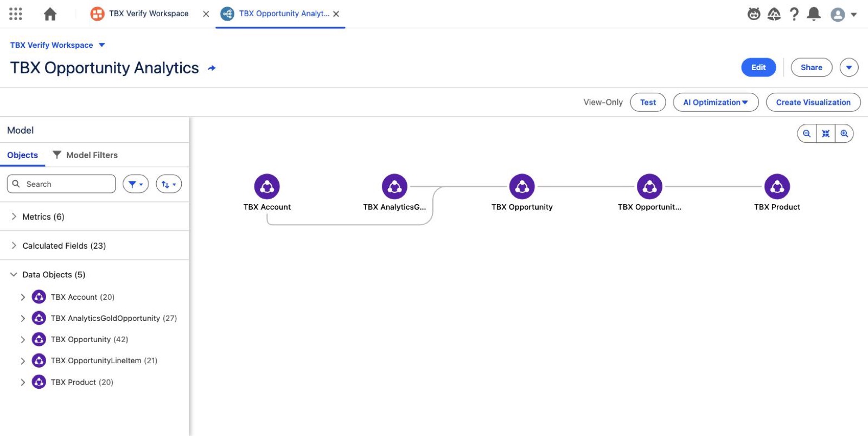Image resolution: width=868 pixels, height=436 pixels.
Task: Select the TBX Product node on canvas
Action: pyautogui.click(x=777, y=187)
